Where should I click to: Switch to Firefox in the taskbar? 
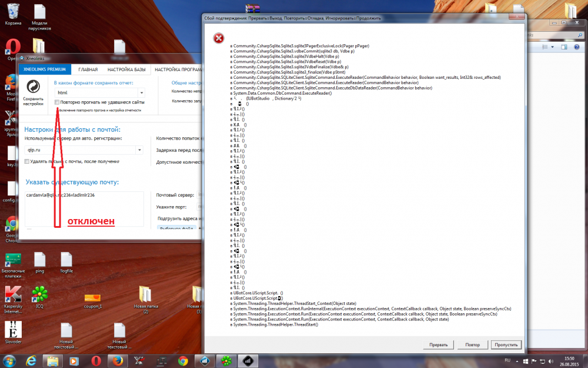118,362
